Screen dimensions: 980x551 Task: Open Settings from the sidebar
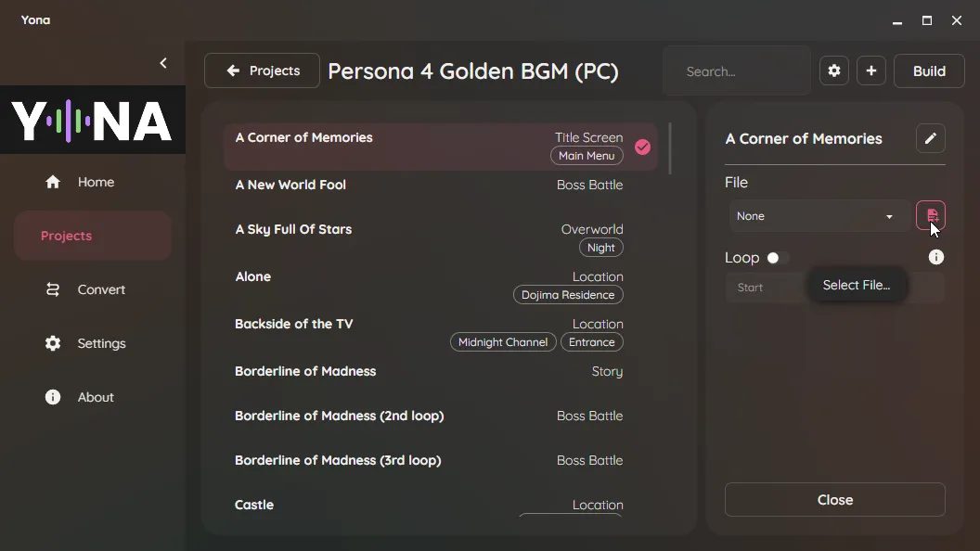point(93,343)
